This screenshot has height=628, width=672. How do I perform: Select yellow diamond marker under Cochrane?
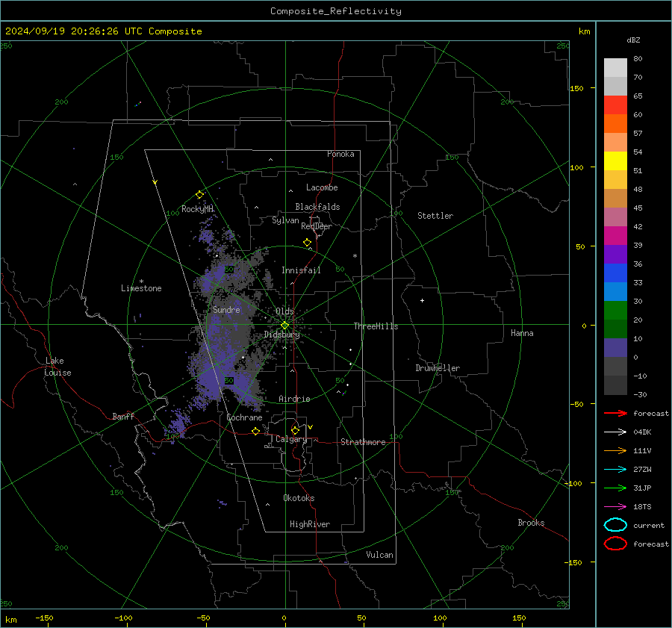click(256, 431)
